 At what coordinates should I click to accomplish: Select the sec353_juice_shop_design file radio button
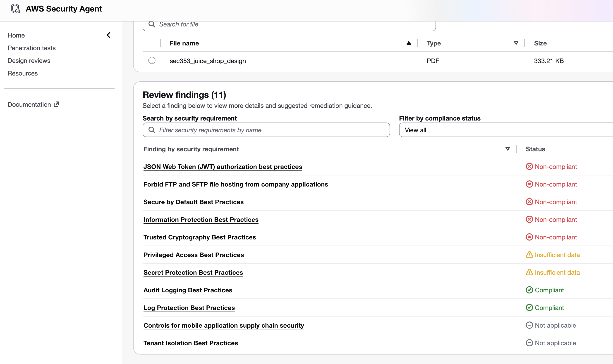coord(152,60)
